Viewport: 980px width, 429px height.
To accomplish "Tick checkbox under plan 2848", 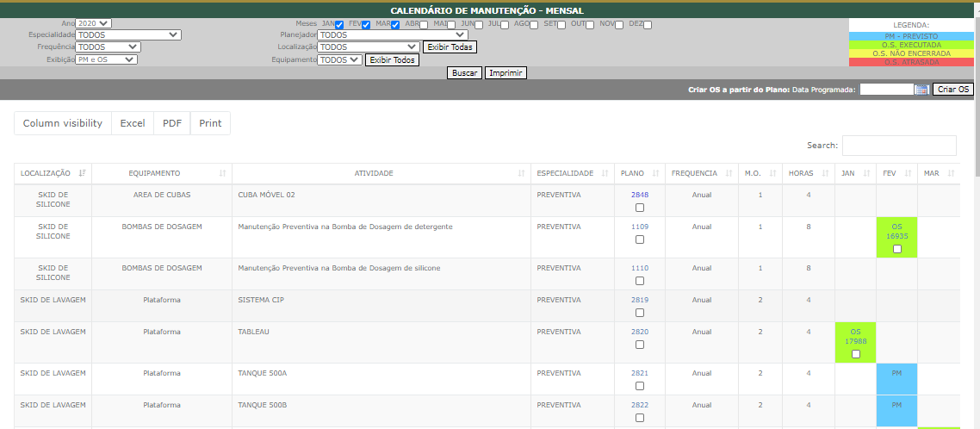I will [x=640, y=208].
